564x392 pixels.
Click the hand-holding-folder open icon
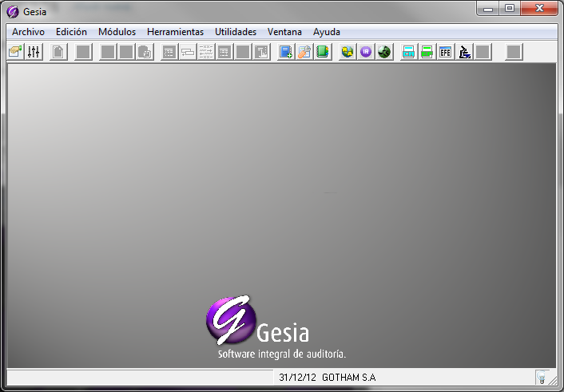coord(15,52)
